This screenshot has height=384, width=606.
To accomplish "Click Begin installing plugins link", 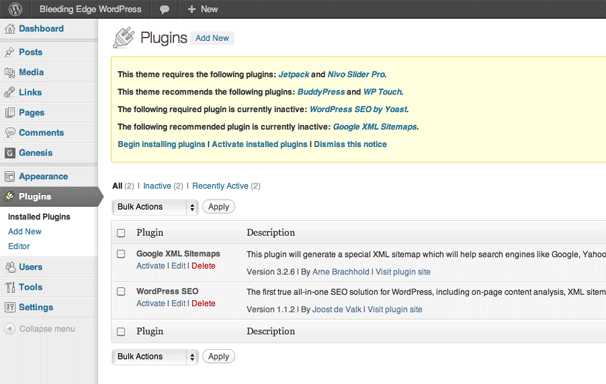I will (161, 144).
